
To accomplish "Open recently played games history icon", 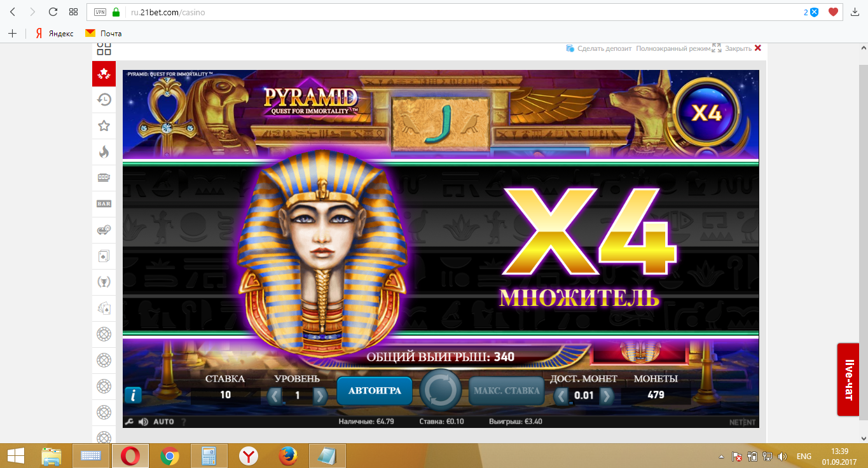I will pyautogui.click(x=104, y=99).
